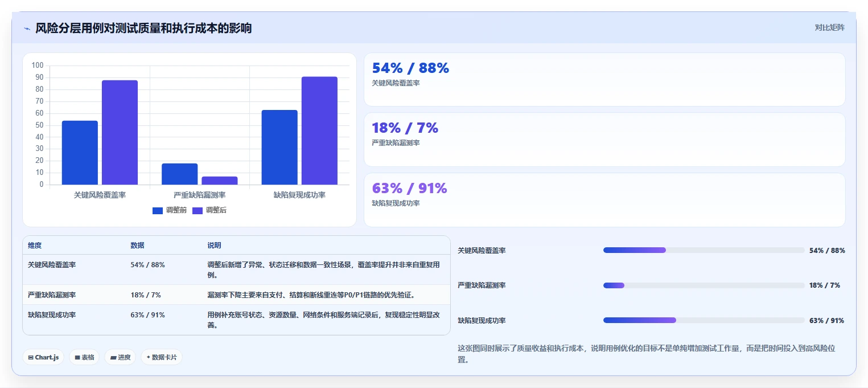Select the 18% / 7% data card
868x388 pixels.
coord(604,140)
